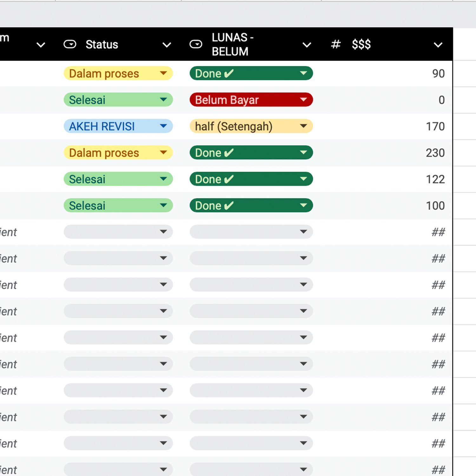Viewport: 476px width, 476px height.
Task: Open the AKEH REVISI status dropdown chip
Action: coord(118,126)
